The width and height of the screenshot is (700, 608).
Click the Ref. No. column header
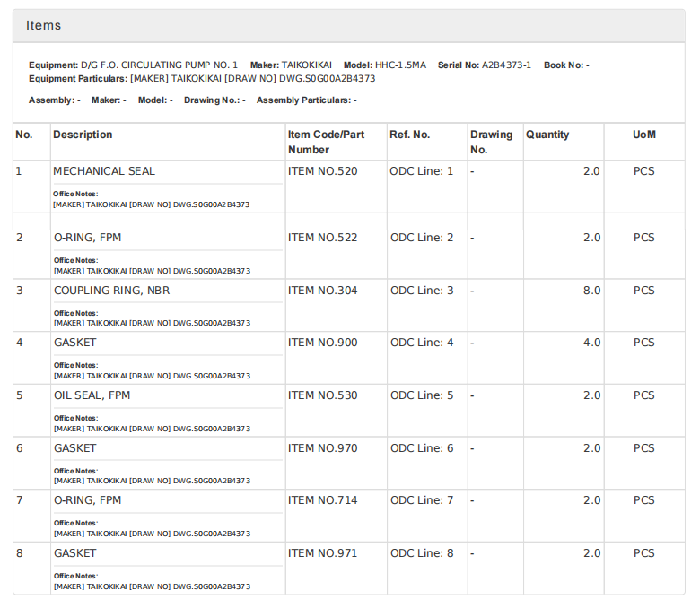[409, 135]
